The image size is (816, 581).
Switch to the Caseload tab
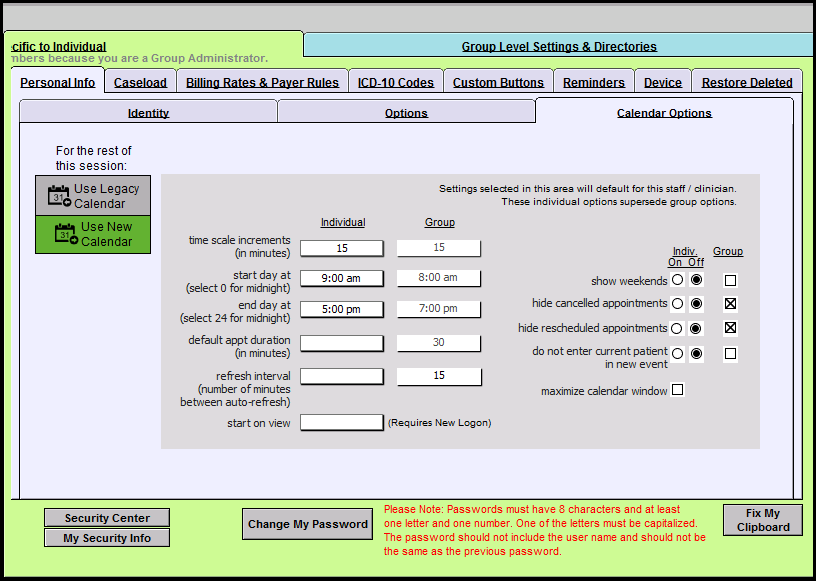click(x=140, y=83)
